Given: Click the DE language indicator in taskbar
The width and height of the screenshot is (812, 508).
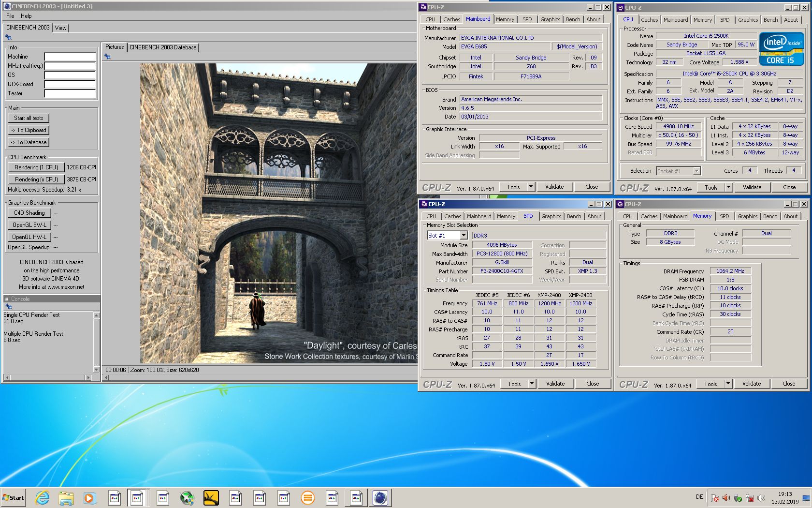Looking at the screenshot, I should pos(699,497).
